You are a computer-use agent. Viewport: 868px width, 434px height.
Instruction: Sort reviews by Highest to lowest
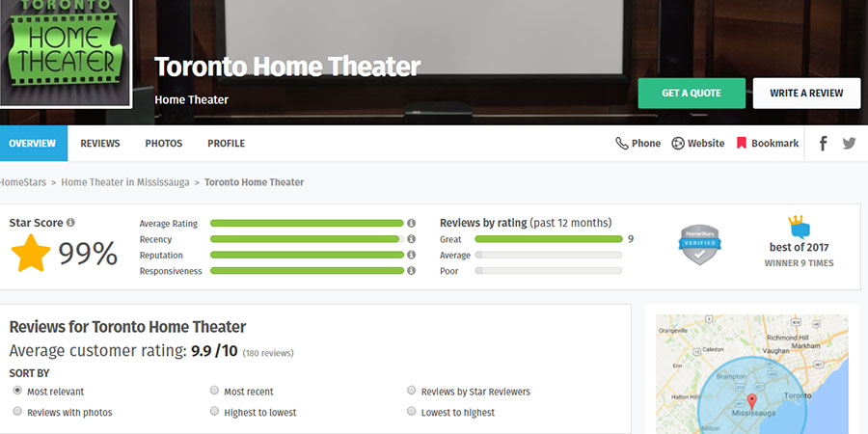(214, 412)
